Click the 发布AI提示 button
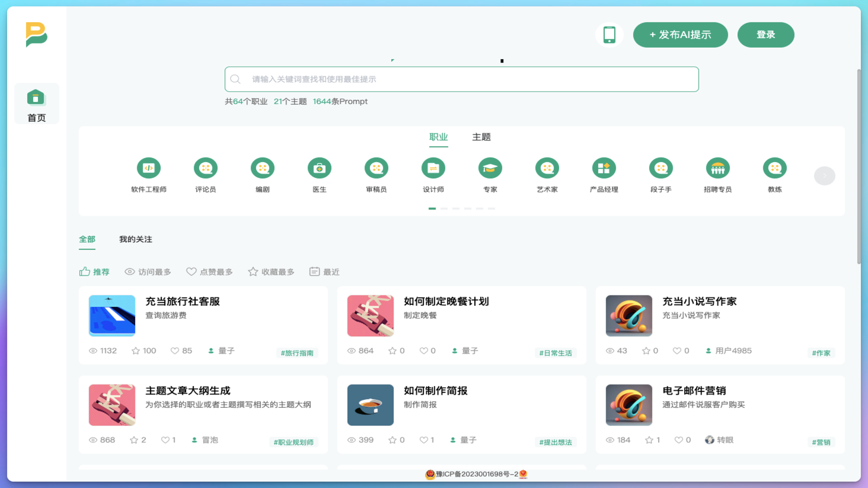This screenshot has width=868, height=488. (680, 34)
